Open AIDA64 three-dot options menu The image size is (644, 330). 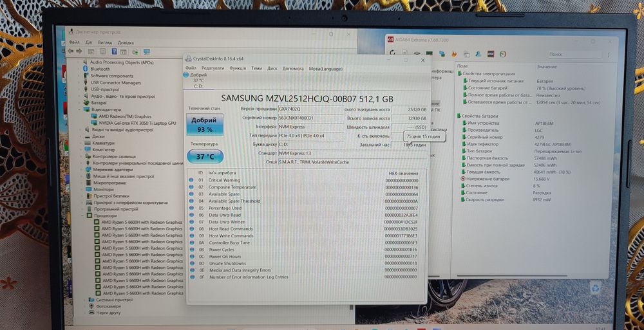click(609, 55)
